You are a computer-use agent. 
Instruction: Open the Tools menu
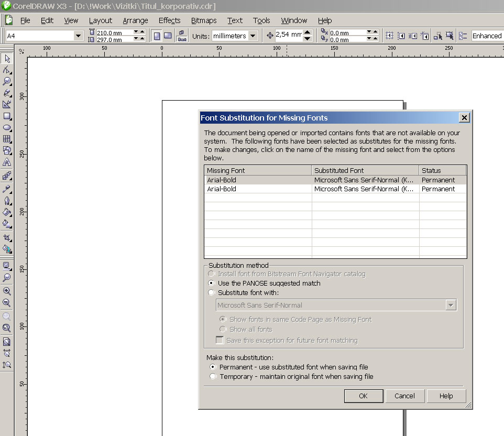261,20
